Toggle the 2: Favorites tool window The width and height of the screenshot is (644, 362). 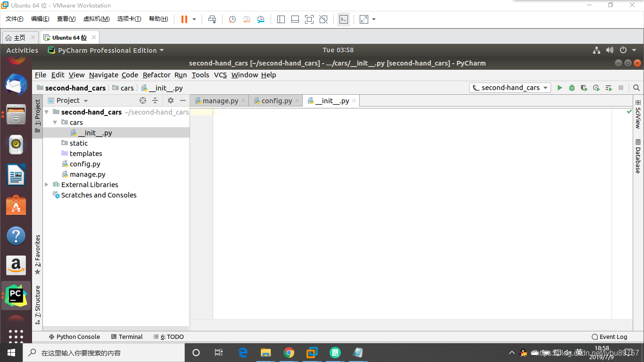click(38, 255)
